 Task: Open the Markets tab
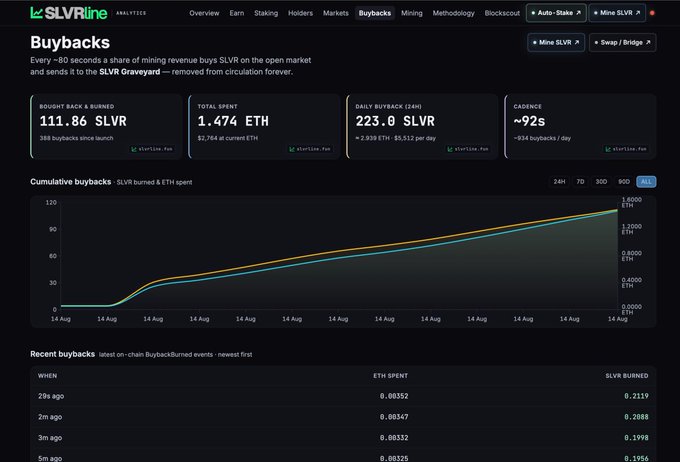336,13
